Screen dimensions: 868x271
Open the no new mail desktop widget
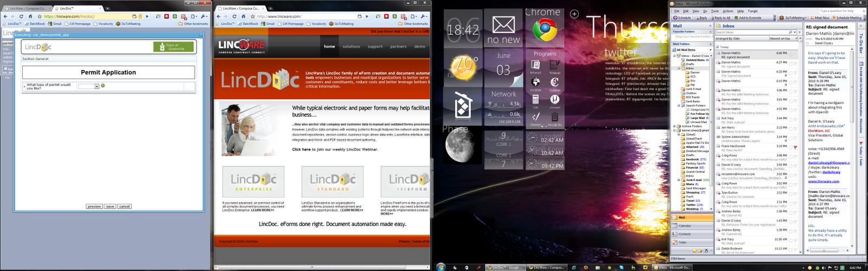tap(503, 28)
